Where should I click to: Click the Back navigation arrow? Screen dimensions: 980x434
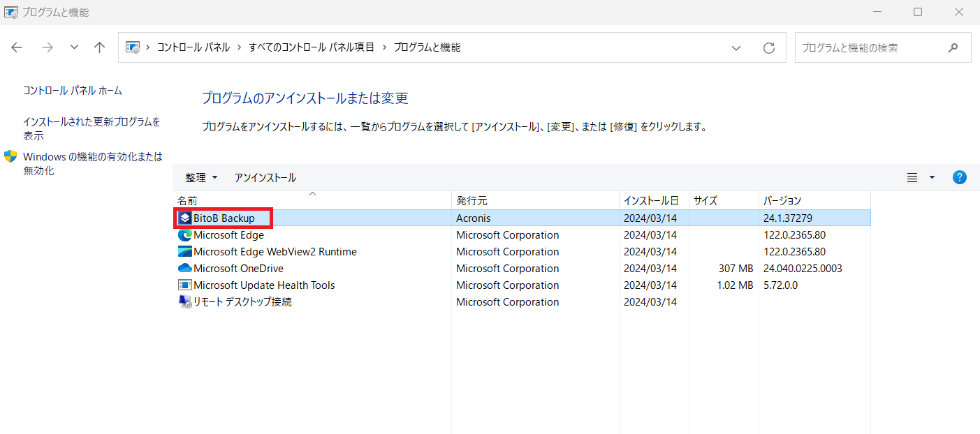coord(17,47)
